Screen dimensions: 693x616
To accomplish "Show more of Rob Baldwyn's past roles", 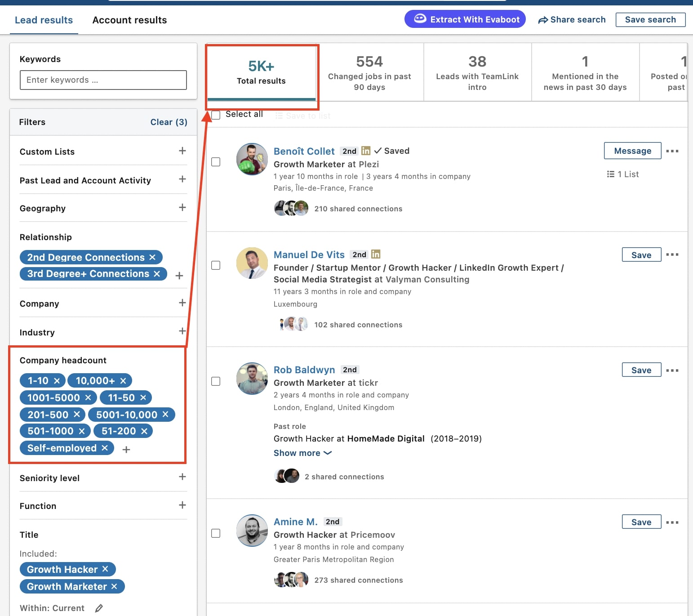I will coord(302,453).
